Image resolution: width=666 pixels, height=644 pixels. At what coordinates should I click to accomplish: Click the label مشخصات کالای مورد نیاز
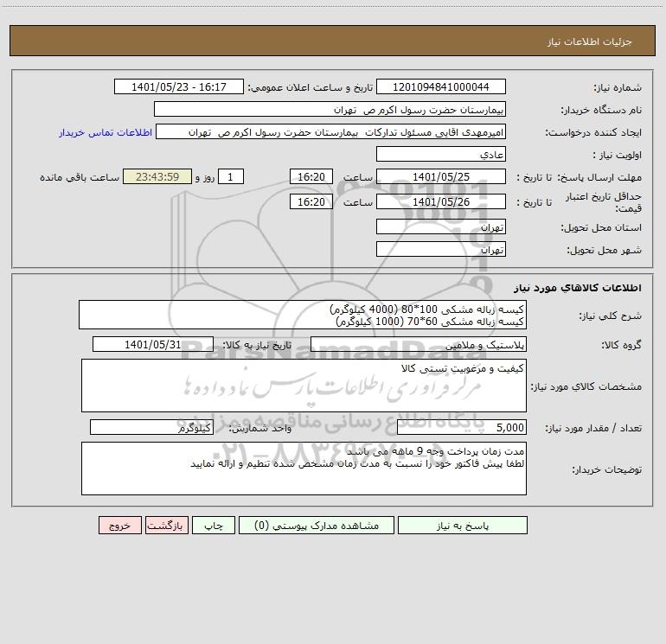coord(586,386)
